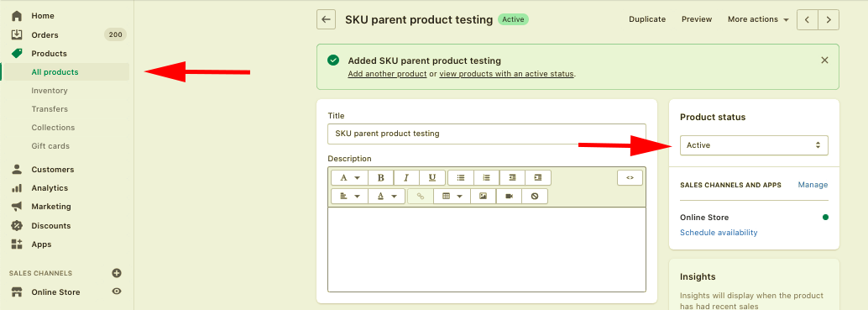Insert link in description

[x=421, y=197]
